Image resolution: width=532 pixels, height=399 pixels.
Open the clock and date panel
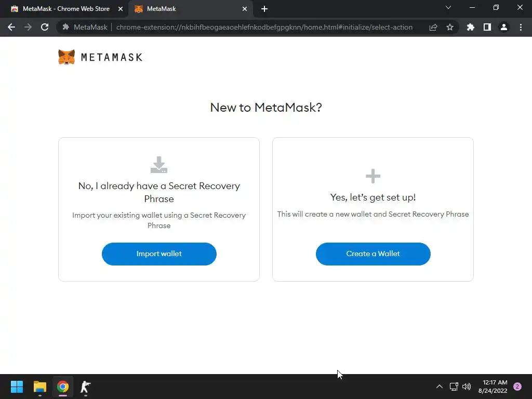[493, 387]
